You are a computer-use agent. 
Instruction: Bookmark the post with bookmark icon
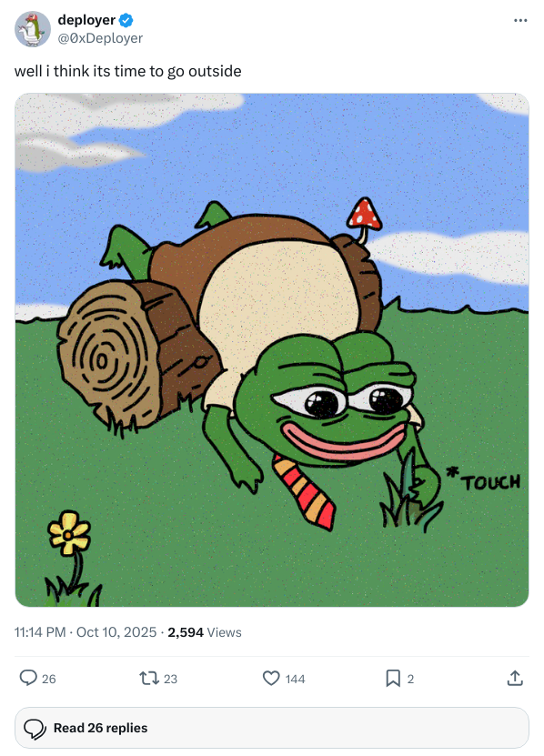coord(393,679)
